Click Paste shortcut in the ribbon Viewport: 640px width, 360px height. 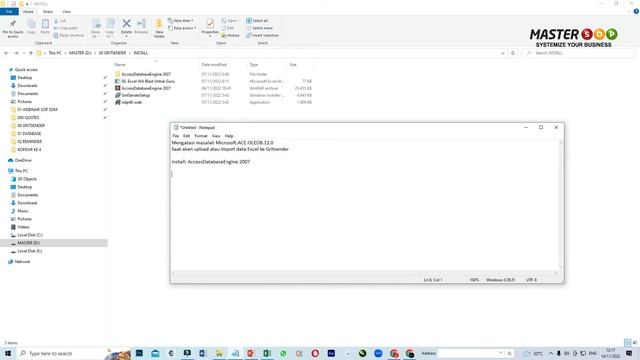(x=69, y=36)
